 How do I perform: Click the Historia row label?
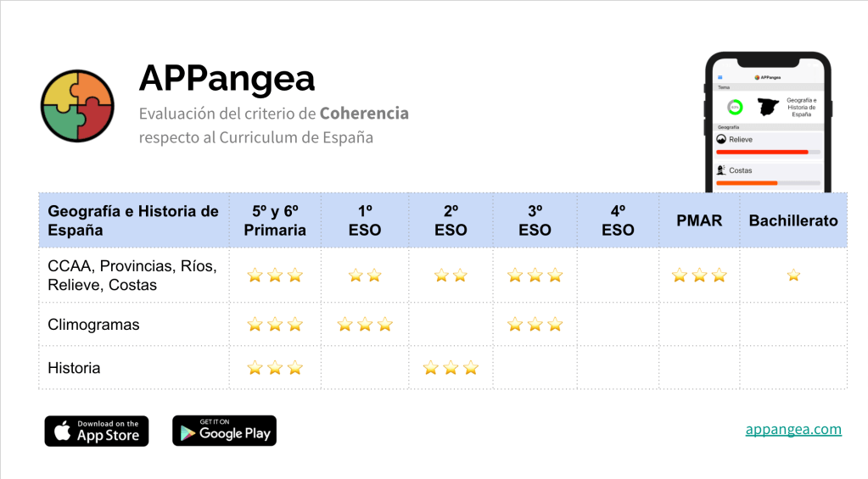[x=74, y=368]
